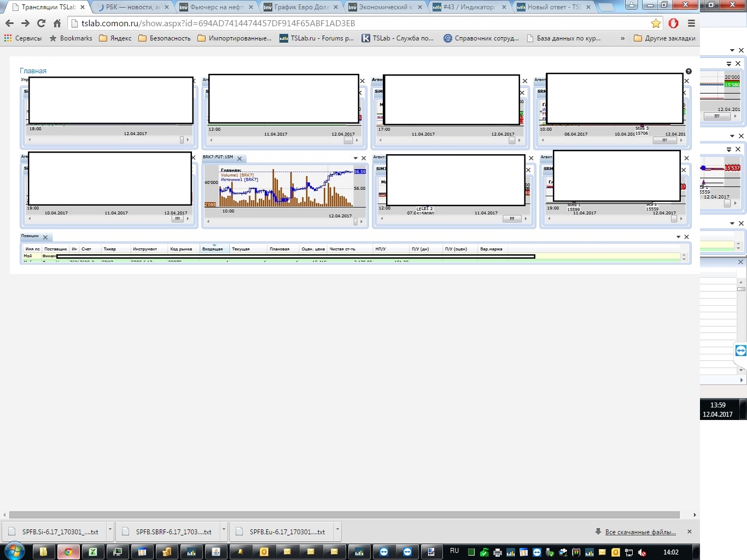
Task: Open downloaded SPFB.Si-6.17 txt file
Action: (x=55, y=532)
